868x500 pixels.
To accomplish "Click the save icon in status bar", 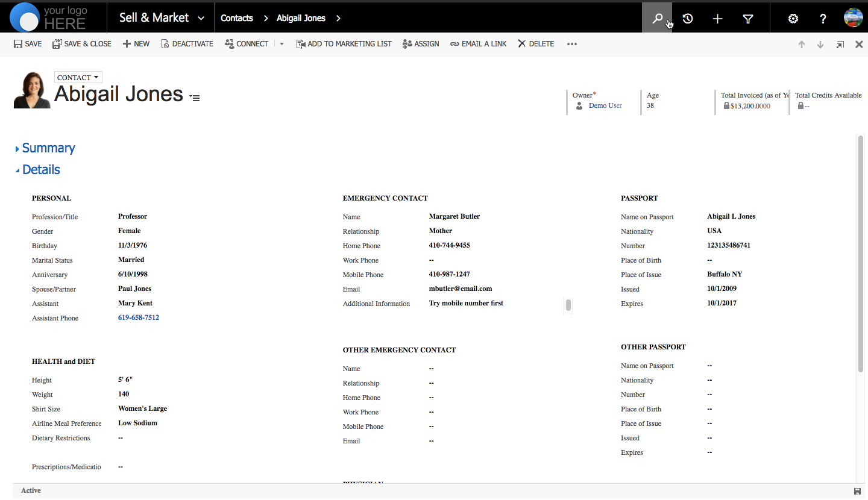I will pos(857,491).
